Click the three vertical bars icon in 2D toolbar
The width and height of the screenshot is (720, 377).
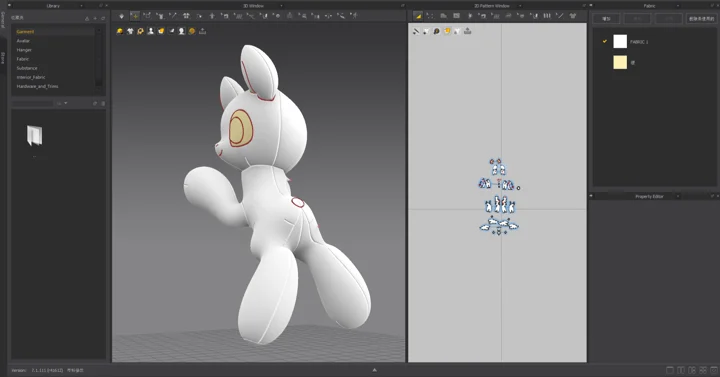tap(547, 16)
